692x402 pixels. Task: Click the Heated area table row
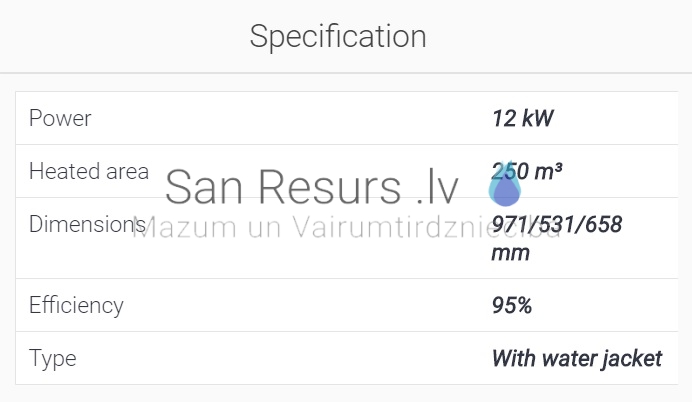click(x=347, y=171)
